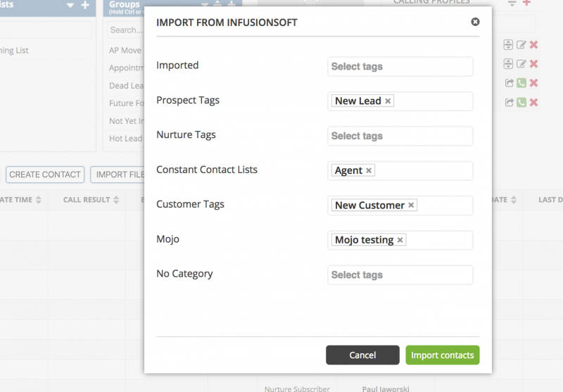The height and width of the screenshot is (392, 563).
Task: Select the AP Move group
Action: coord(125,51)
